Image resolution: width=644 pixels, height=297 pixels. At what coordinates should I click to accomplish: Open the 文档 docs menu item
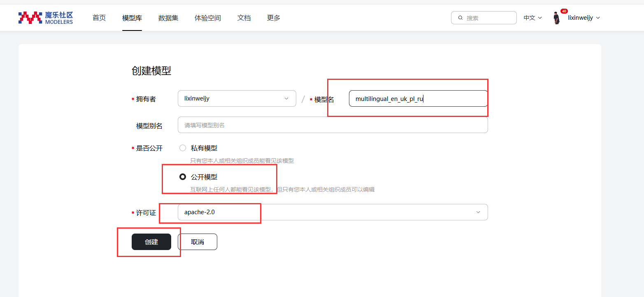244,18
